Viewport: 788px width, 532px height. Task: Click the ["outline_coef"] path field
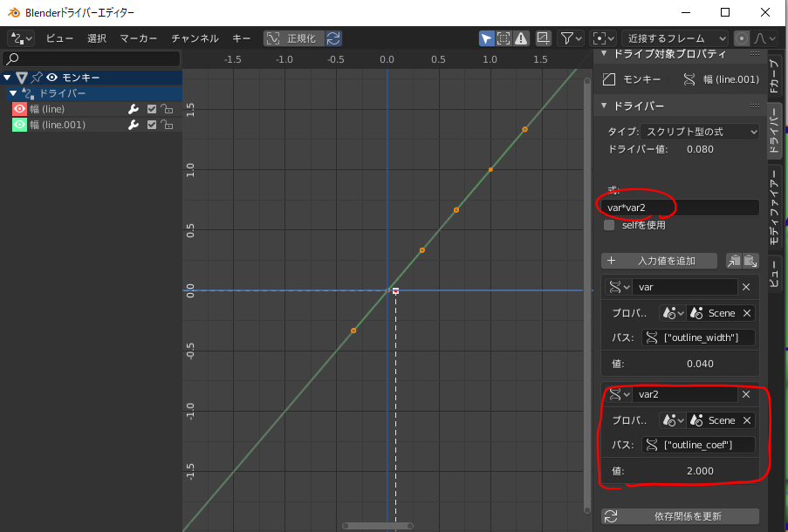[x=698, y=445]
